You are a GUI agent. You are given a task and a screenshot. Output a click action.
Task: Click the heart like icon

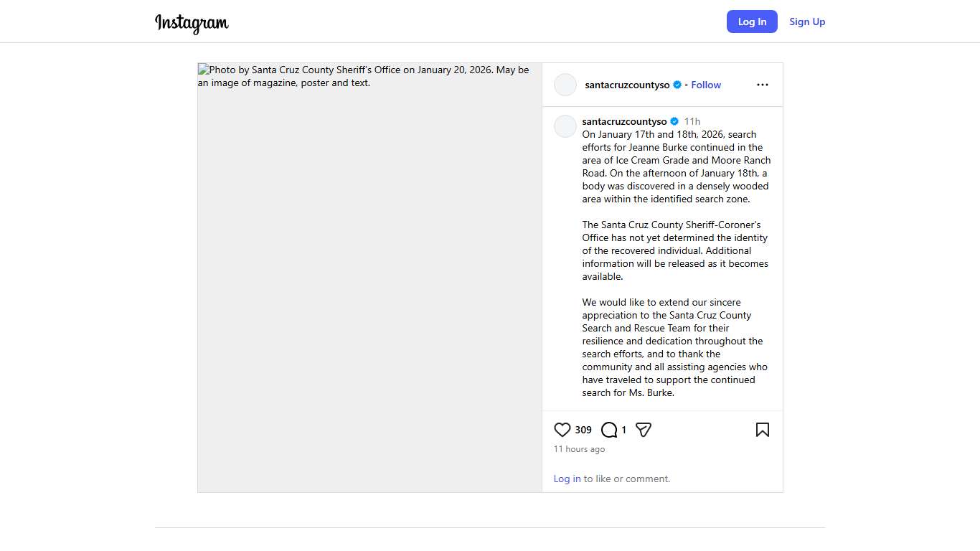pyautogui.click(x=562, y=430)
